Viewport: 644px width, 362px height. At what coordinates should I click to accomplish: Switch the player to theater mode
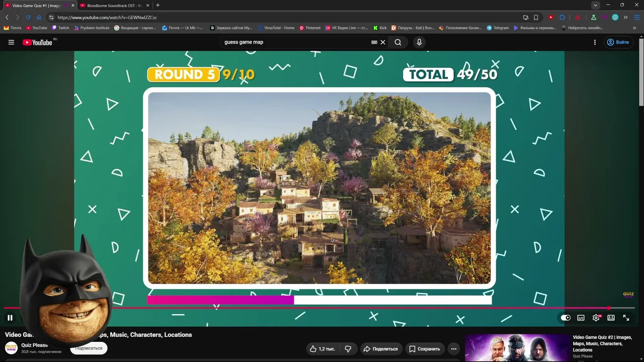[611, 318]
